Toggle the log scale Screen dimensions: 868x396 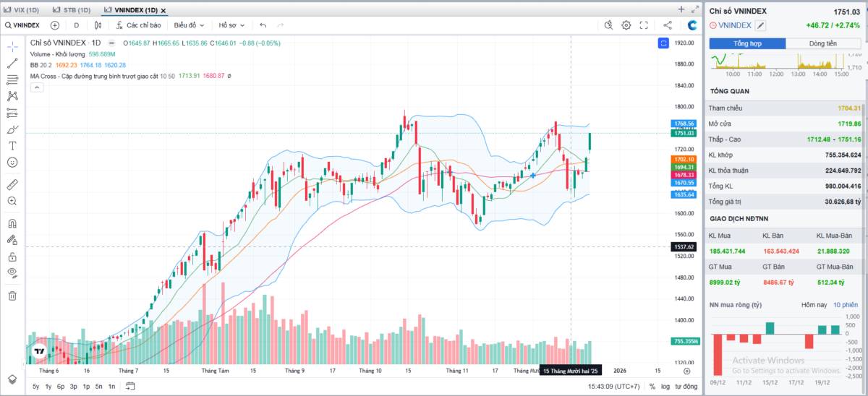(x=665, y=387)
